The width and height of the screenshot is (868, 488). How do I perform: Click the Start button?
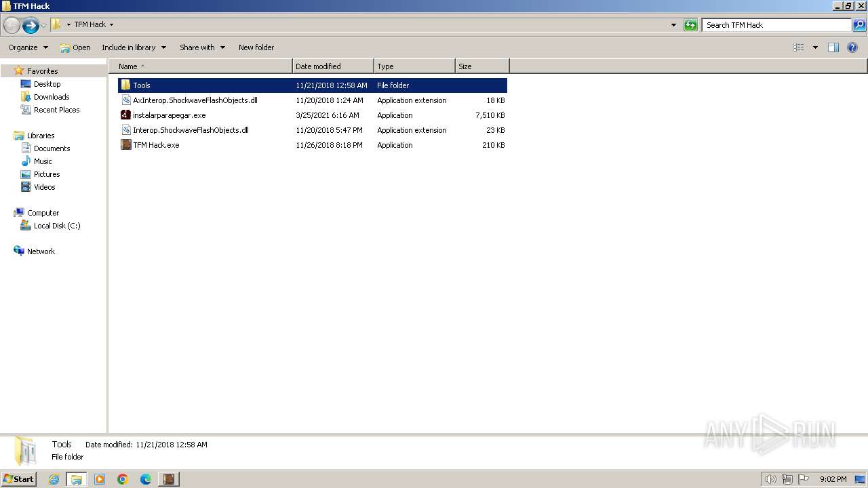19,479
